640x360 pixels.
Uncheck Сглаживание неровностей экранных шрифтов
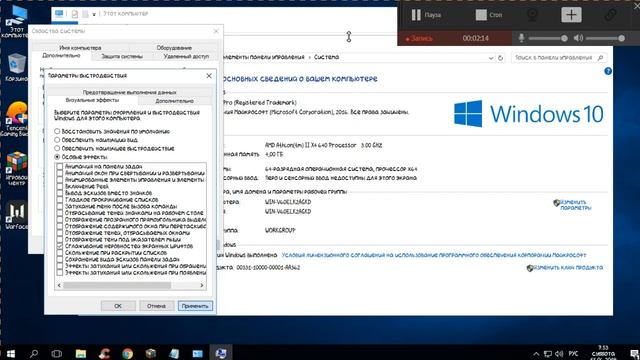pyautogui.click(x=60, y=246)
